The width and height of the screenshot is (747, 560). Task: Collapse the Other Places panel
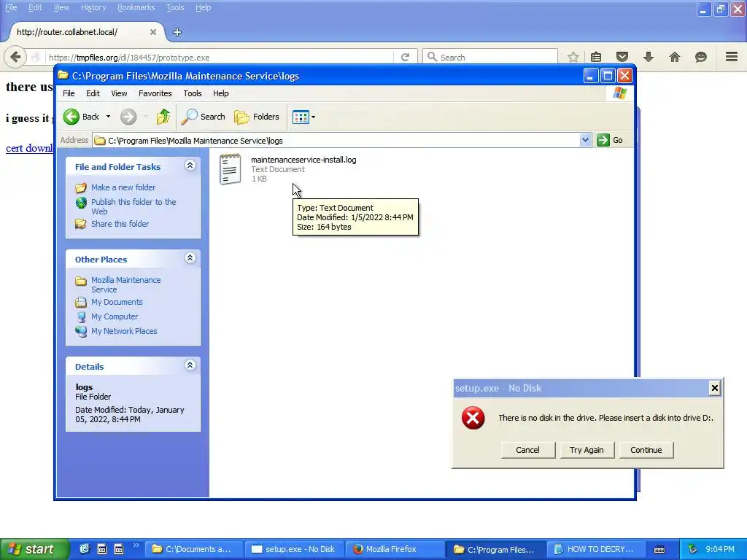(190, 258)
